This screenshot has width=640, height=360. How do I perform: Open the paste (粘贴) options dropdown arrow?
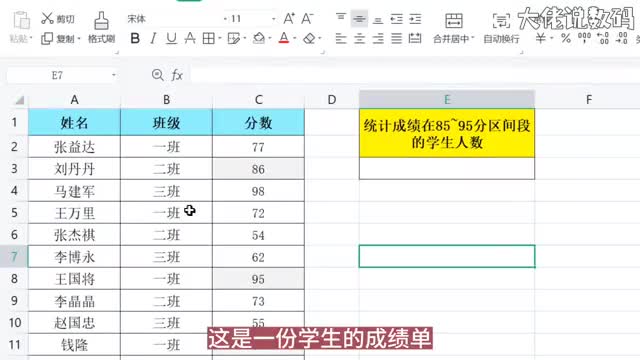tap(31, 39)
